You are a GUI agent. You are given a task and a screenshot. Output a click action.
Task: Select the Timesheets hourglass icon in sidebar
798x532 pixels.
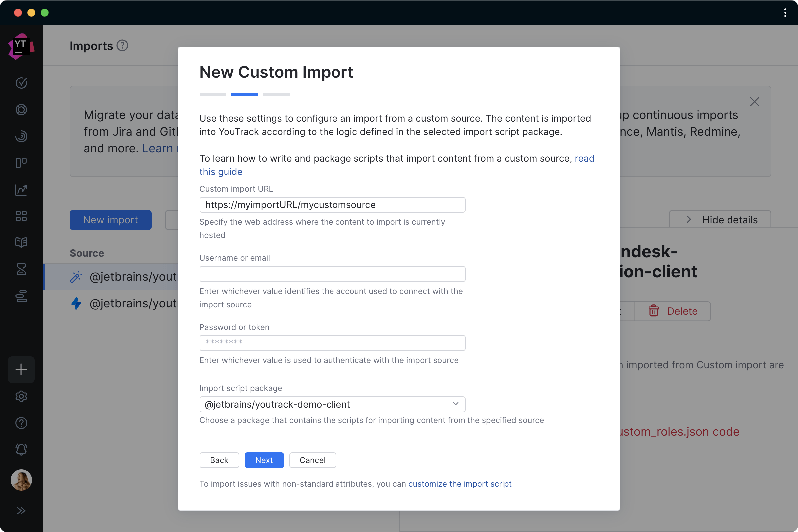coord(21,269)
